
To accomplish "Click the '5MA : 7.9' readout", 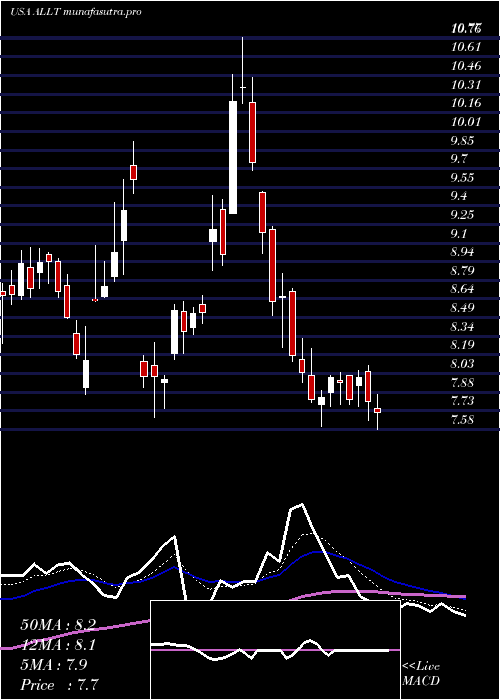I will tap(54, 665).
